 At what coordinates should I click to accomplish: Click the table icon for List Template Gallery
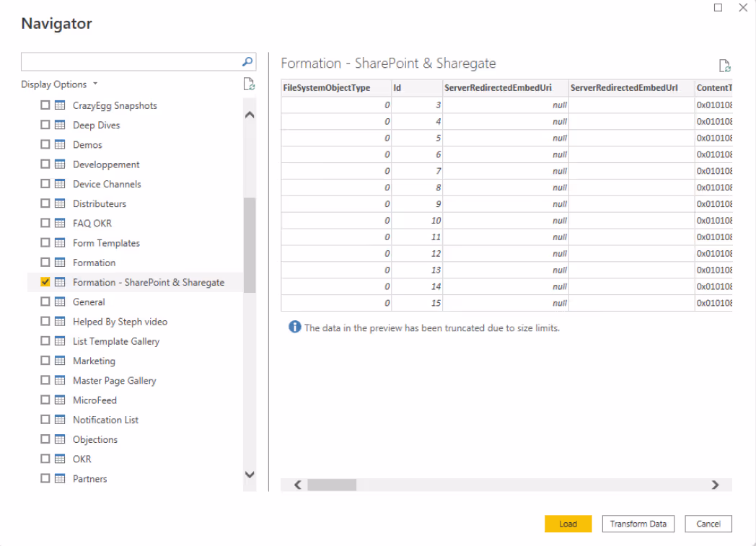(60, 341)
